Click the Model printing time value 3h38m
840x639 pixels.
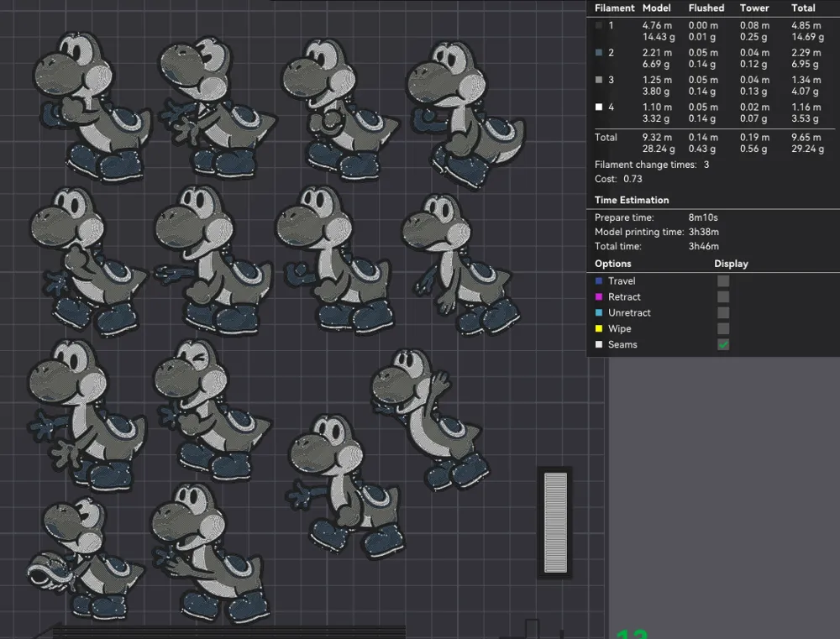coord(703,232)
